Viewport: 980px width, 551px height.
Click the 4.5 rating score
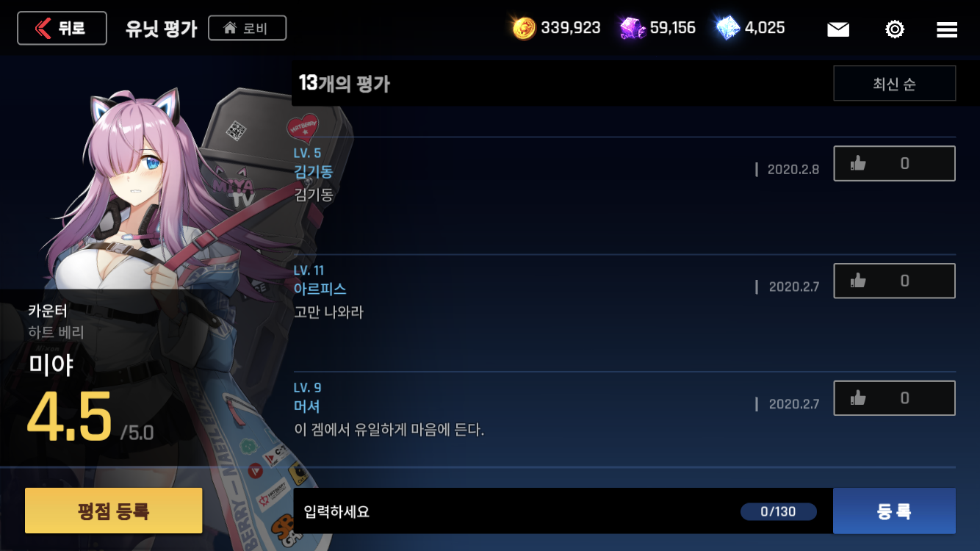tap(69, 417)
